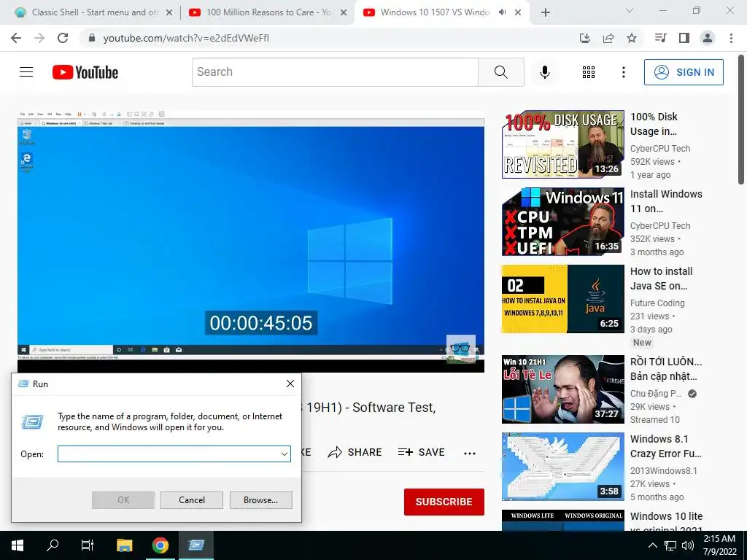Open Task View on taskbar

tap(88, 545)
